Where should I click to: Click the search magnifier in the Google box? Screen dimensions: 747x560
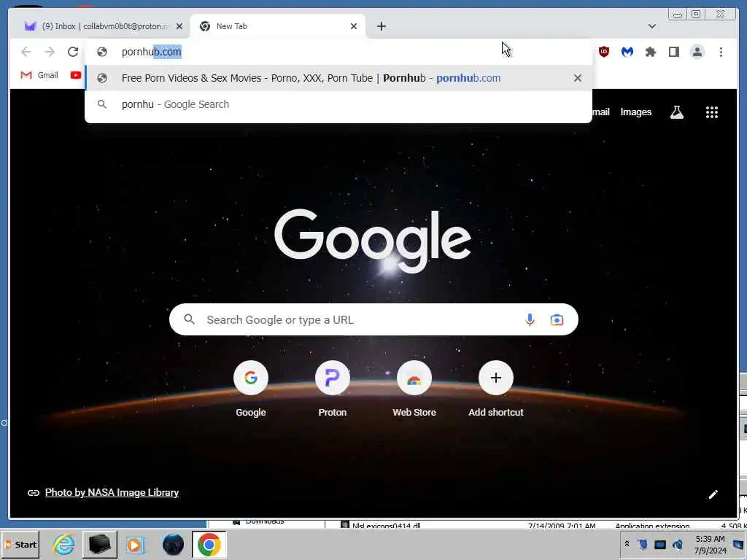click(x=189, y=319)
